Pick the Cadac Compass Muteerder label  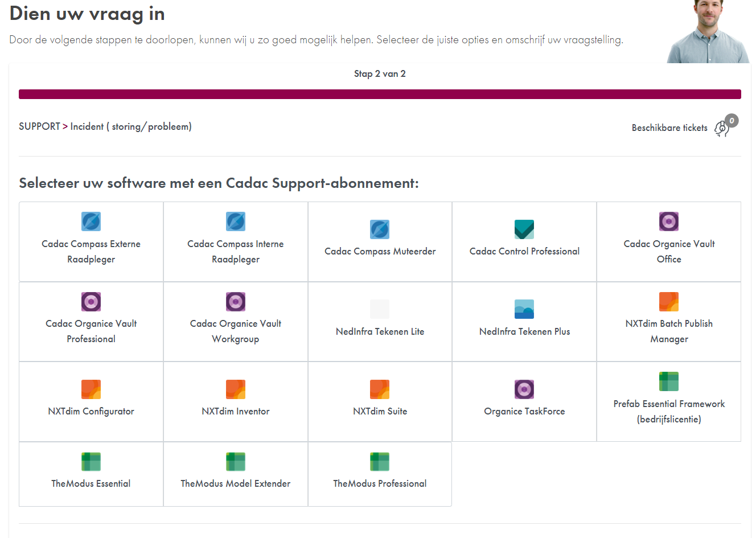click(380, 252)
